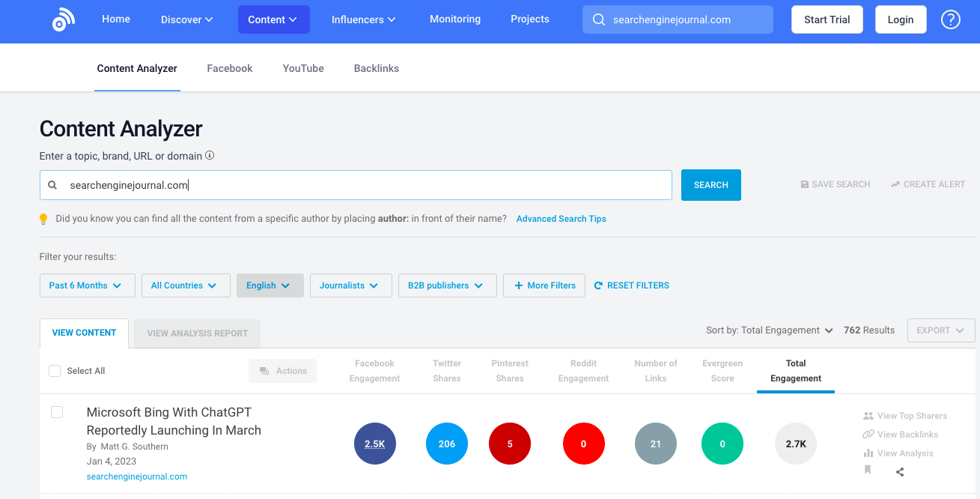This screenshot has height=499, width=980.
Task: Click the info tooltip next to the search prompt
Action: [x=210, y=155]
